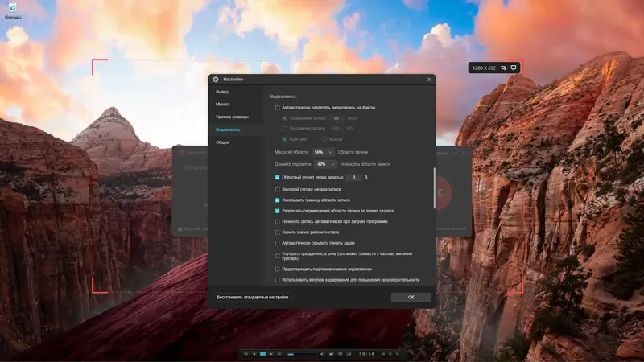Viewport: 644px width, 362px height.
Task: Confirm settings with the OK button
Action: [411, 297]
